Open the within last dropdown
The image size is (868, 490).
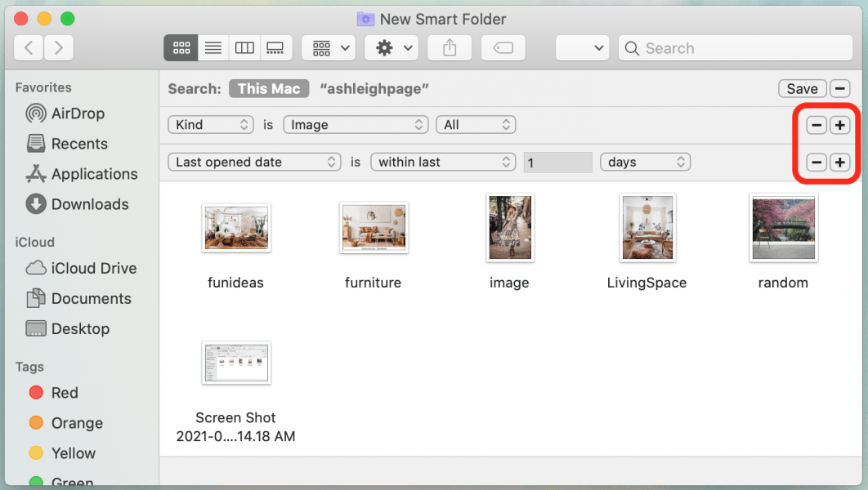443,162
